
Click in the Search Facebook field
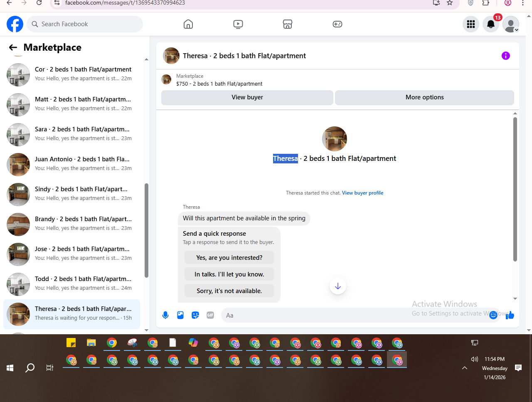85,24
